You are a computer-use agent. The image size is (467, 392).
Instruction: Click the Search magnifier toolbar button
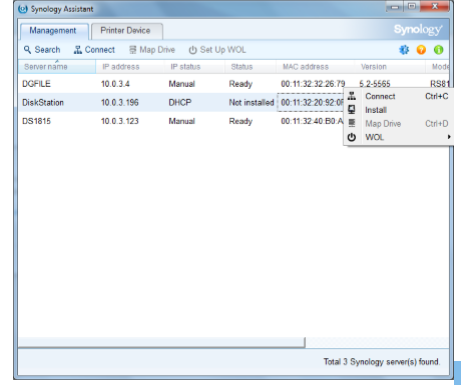tap(42, 50)
